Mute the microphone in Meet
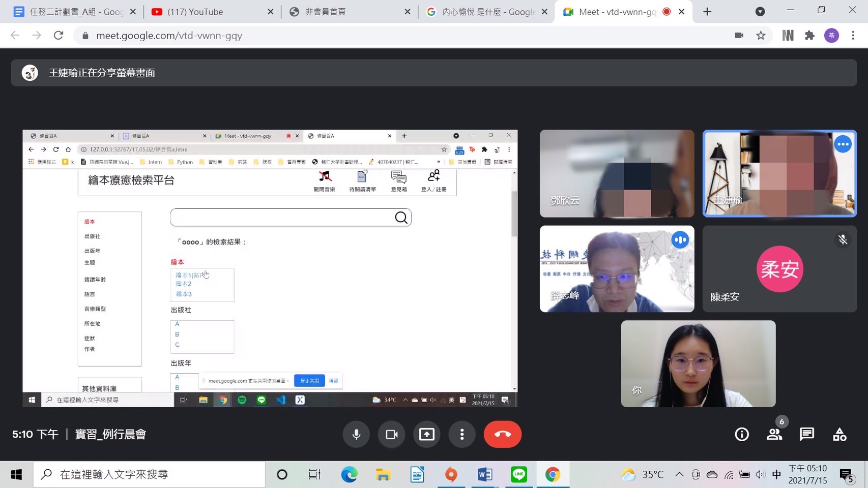The width and height of the screenshot is (868, 488). (356, 434)
